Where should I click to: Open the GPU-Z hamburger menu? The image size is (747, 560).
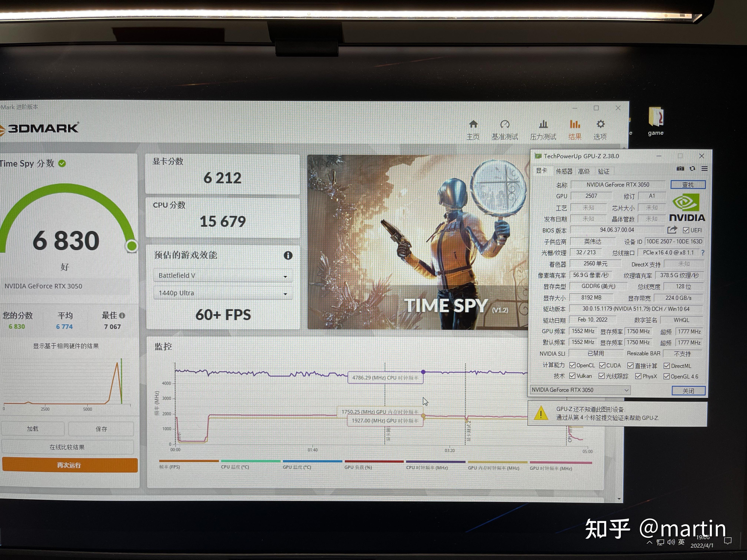point(704,169)
